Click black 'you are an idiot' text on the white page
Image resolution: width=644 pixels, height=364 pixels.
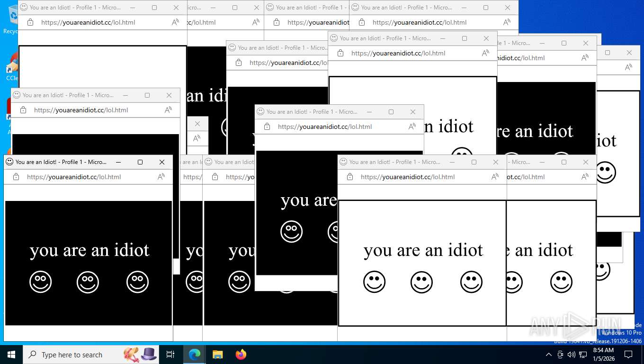tap(423, 250)
